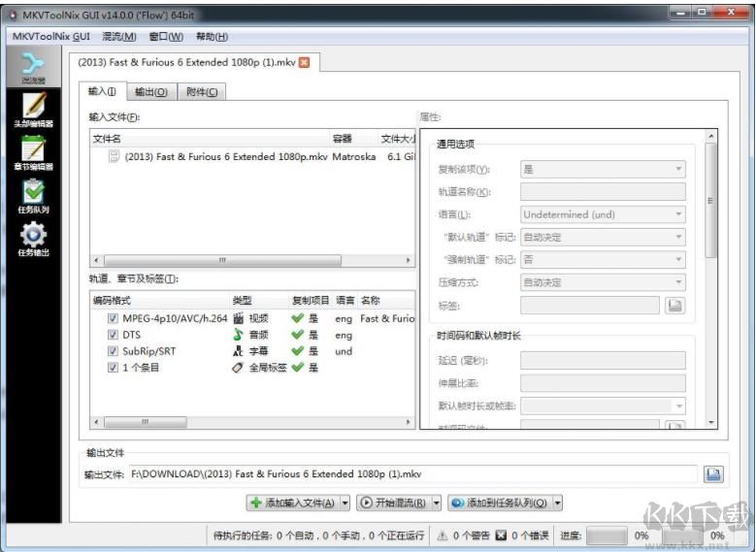Click the 轨道名称 track name input field
The height and width of the screenshot is (552, 756).
603,191
